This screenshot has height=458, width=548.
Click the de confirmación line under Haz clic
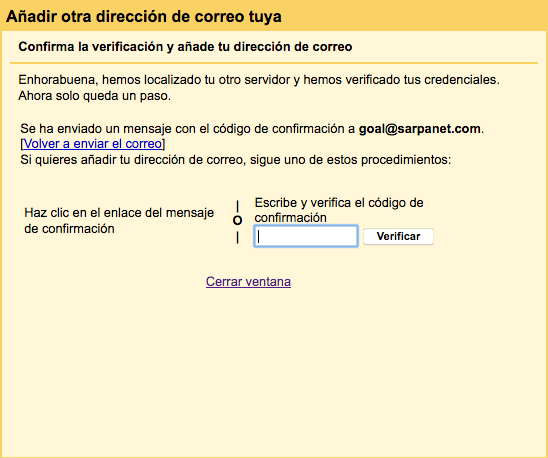point(69,229)
